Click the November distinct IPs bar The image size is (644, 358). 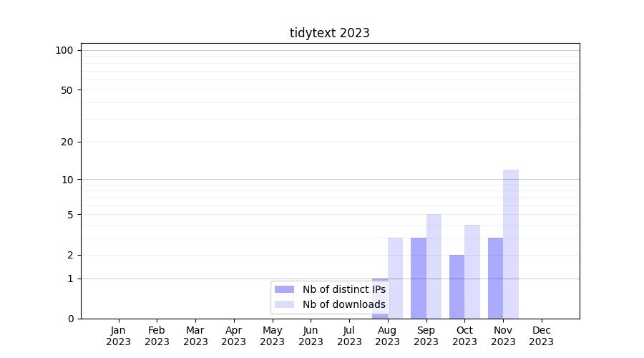(495, 278)
